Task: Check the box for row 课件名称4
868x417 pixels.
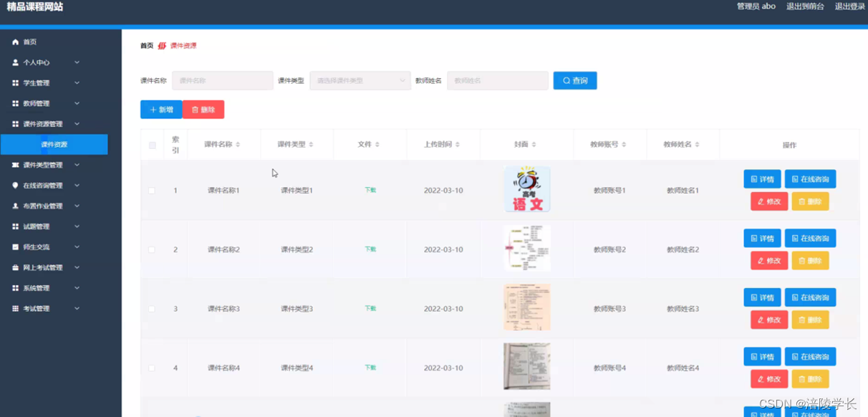Action: [151, 368]
